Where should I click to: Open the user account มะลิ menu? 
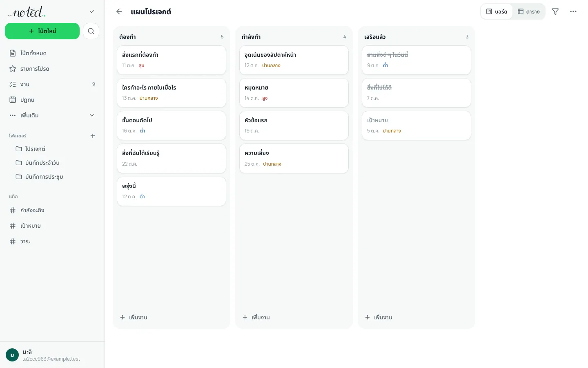coord(52,355)
